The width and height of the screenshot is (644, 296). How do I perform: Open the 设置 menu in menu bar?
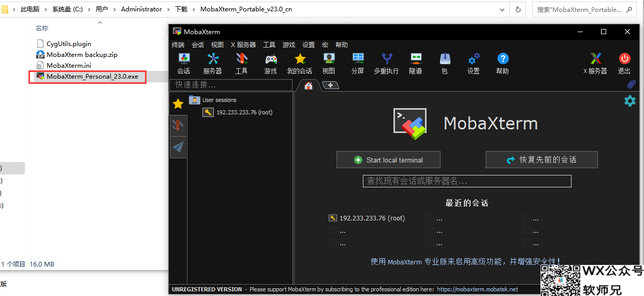(x=309, y=45)
